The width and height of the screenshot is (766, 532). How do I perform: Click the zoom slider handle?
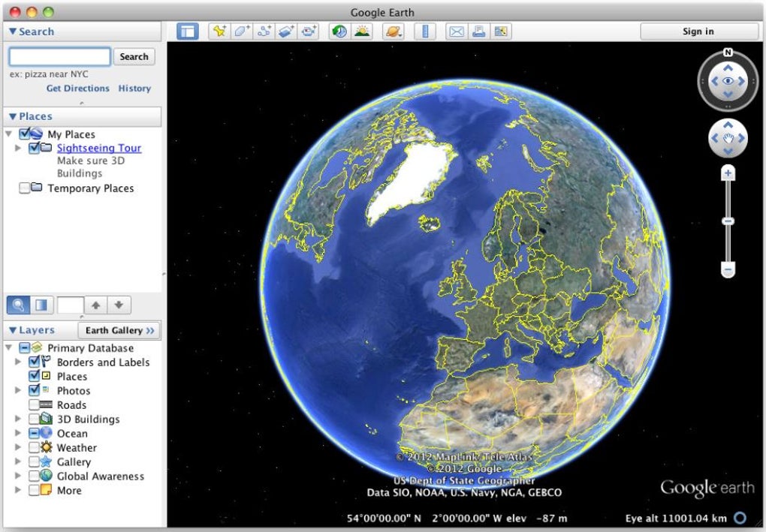coord(727,221)
